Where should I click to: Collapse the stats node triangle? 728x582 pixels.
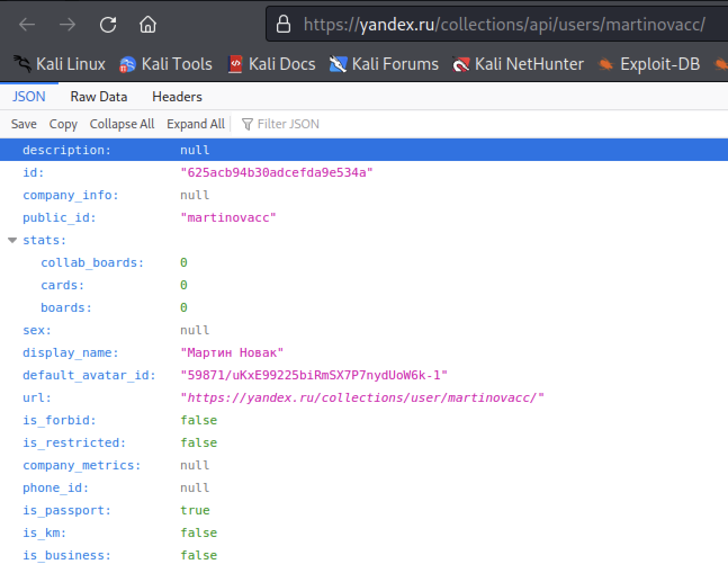[x=12, y=240]
